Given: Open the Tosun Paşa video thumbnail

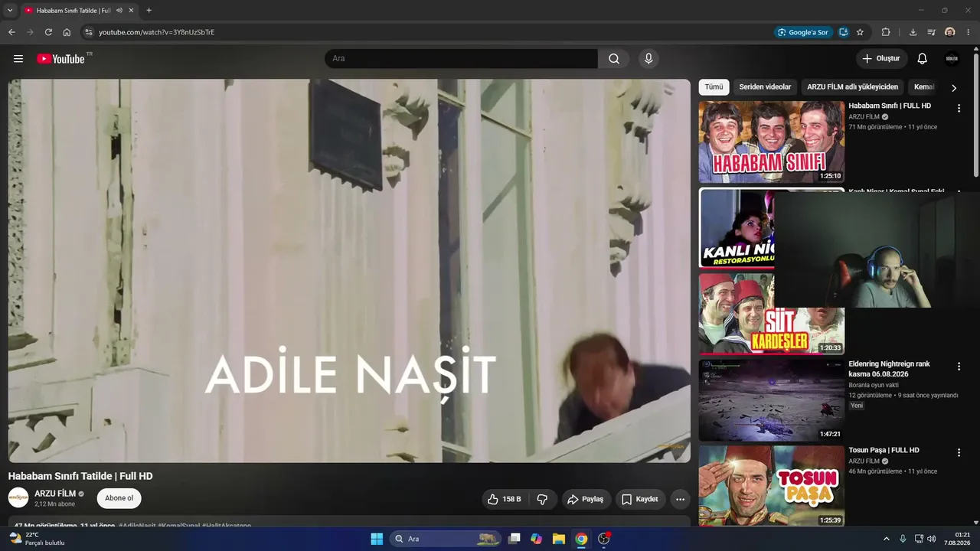Looking at the screenshot, I should (771, 485).
